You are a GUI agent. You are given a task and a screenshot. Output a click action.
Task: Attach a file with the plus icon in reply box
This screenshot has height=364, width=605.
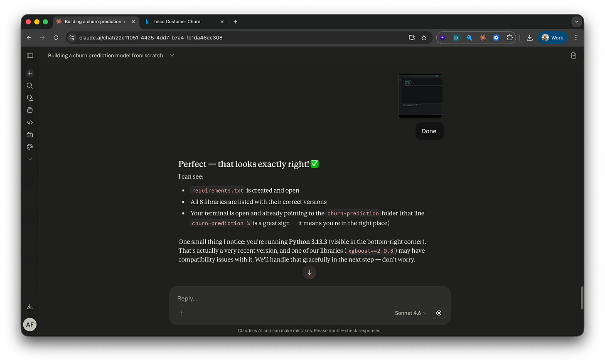(182, 313)
